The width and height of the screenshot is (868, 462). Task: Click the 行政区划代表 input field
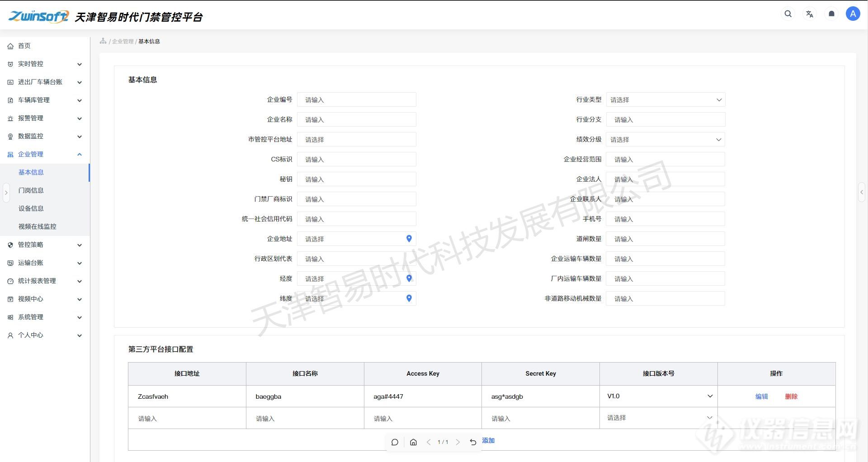357,259
